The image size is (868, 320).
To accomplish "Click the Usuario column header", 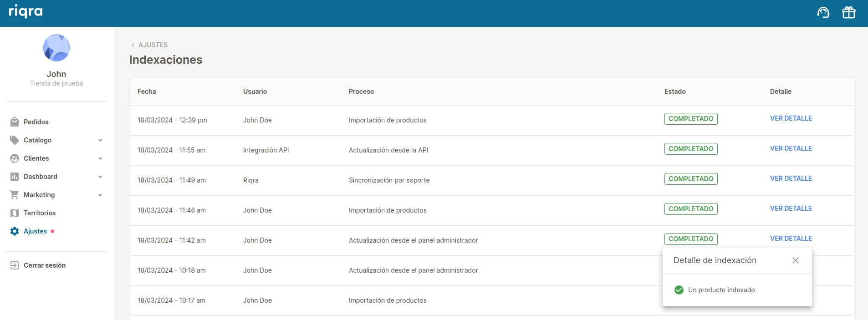I will click(255, 91).
